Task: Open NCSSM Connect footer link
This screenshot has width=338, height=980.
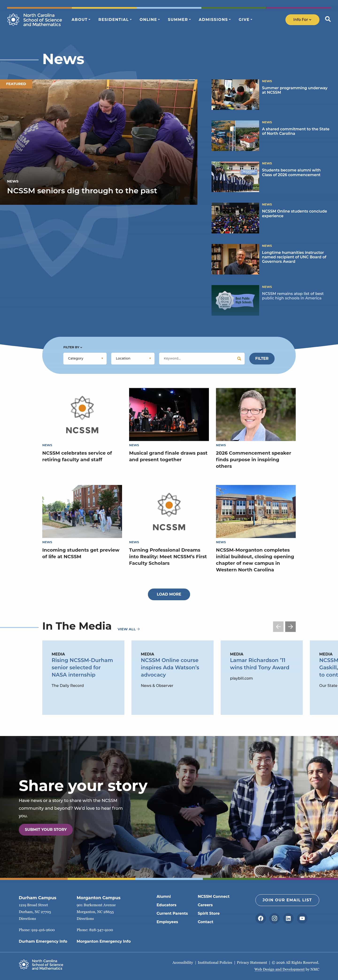Action: coord(214,896)
